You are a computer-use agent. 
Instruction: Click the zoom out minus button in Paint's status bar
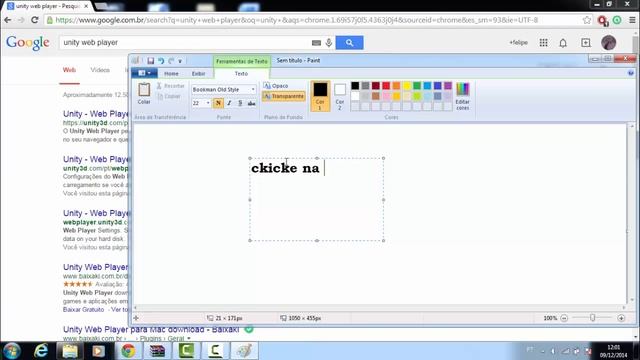(x=564, y=318)
